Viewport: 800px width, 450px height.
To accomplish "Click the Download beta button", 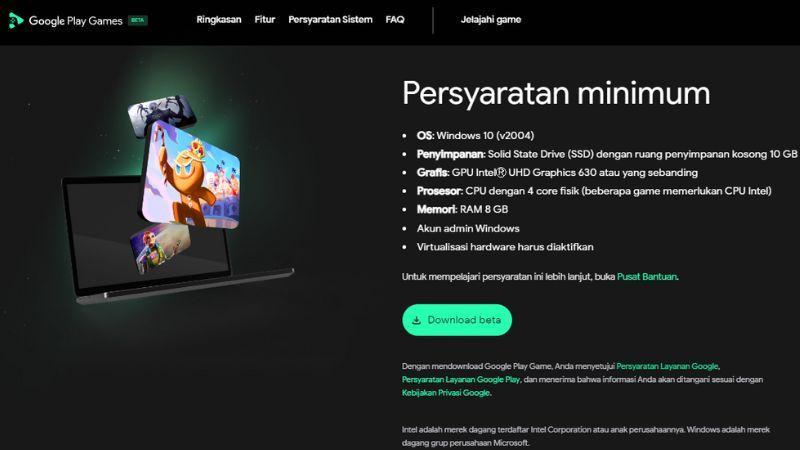I will [457, 320].
